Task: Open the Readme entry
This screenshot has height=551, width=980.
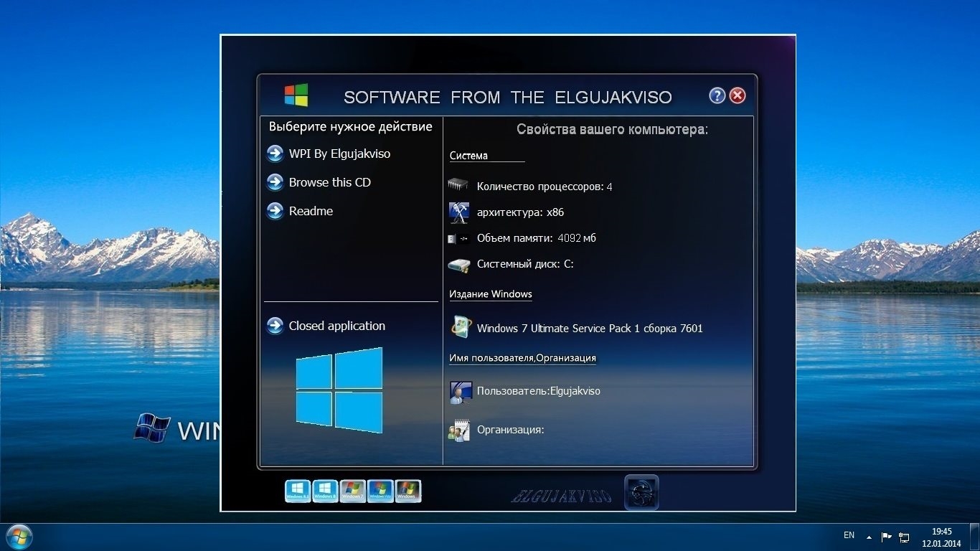Action: pos(311,211)
